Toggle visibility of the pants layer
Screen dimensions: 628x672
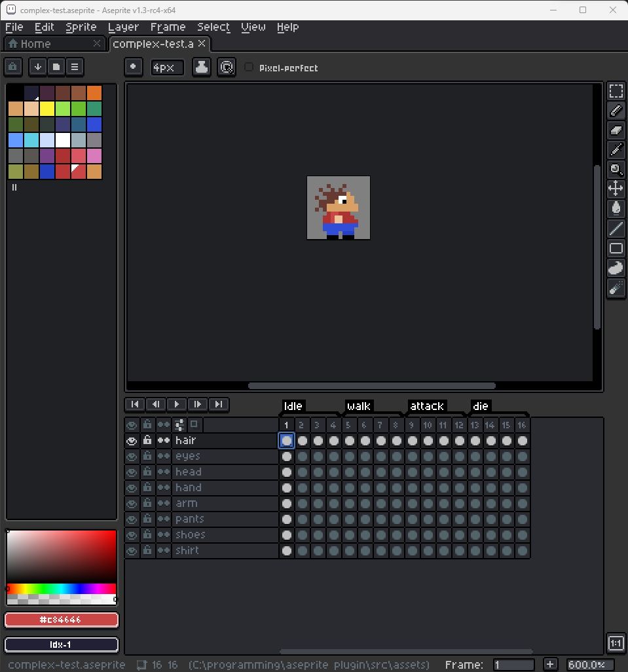132,519
